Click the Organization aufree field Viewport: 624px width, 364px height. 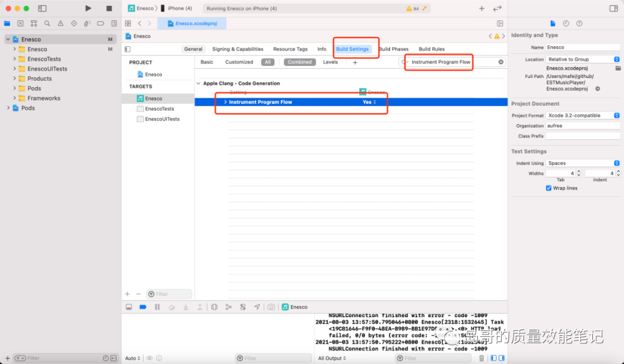click(x=582, y=126)
